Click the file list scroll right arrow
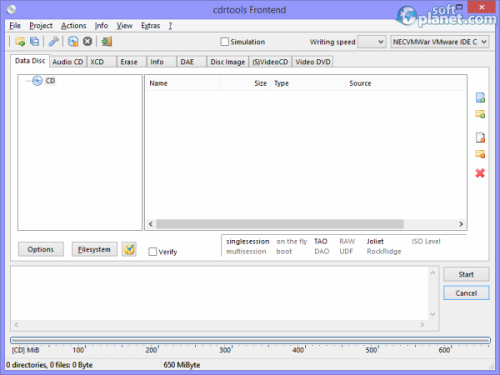The image size is (500, 375). 461,224
